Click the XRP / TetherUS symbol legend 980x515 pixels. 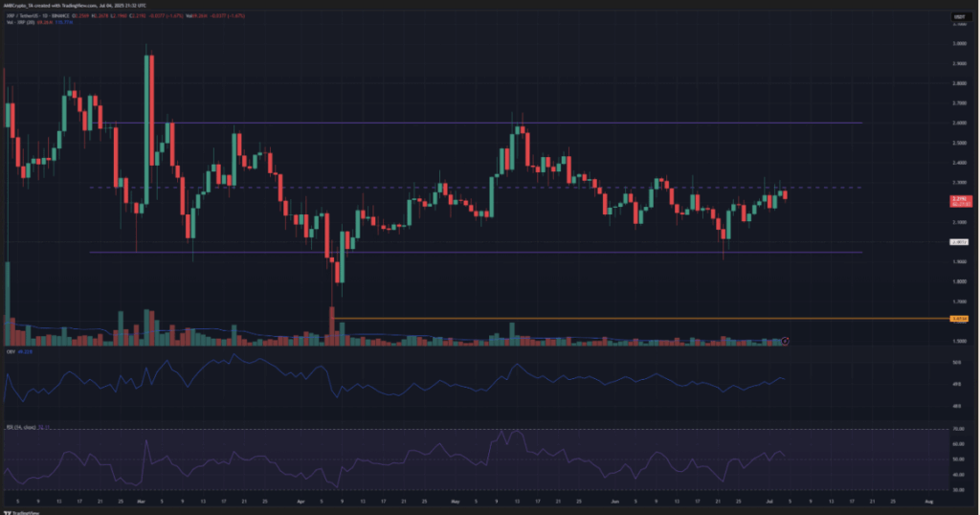[38, 15]
